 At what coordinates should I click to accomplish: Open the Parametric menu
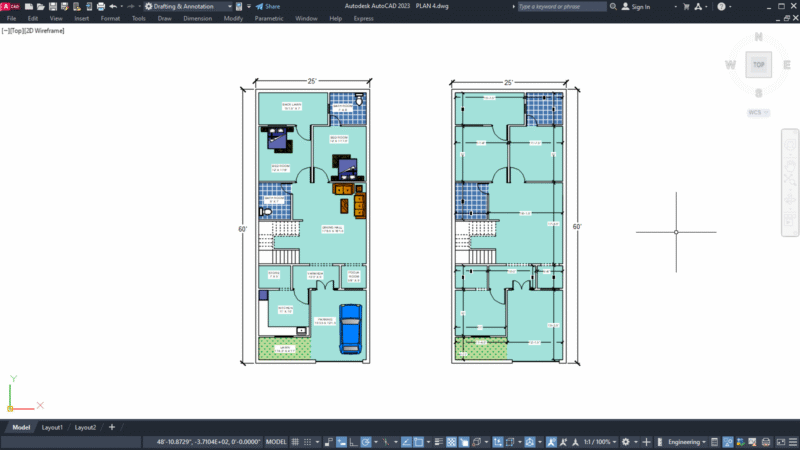coord(269,18)
